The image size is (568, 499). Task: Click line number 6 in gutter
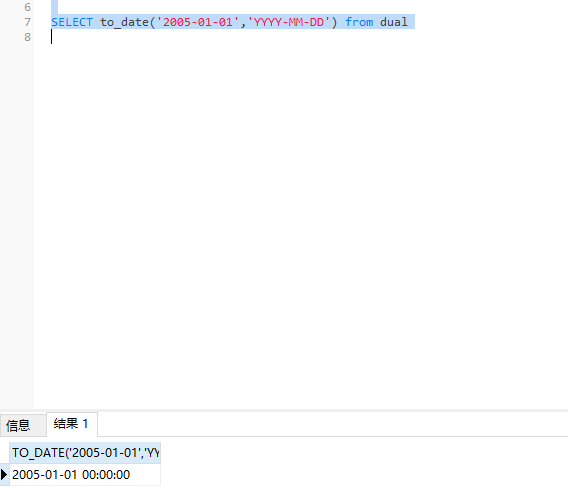(x=28, y=7)
